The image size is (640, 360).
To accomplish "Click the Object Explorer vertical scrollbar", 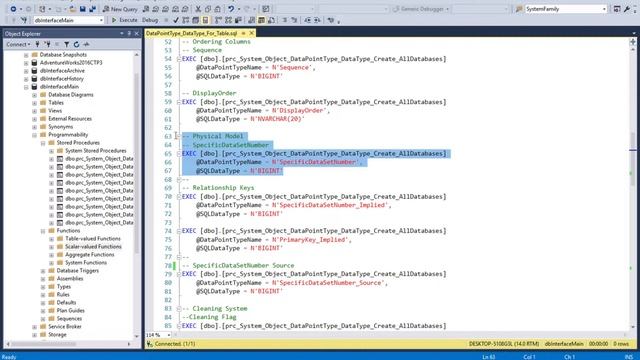I will pos(137,163).
